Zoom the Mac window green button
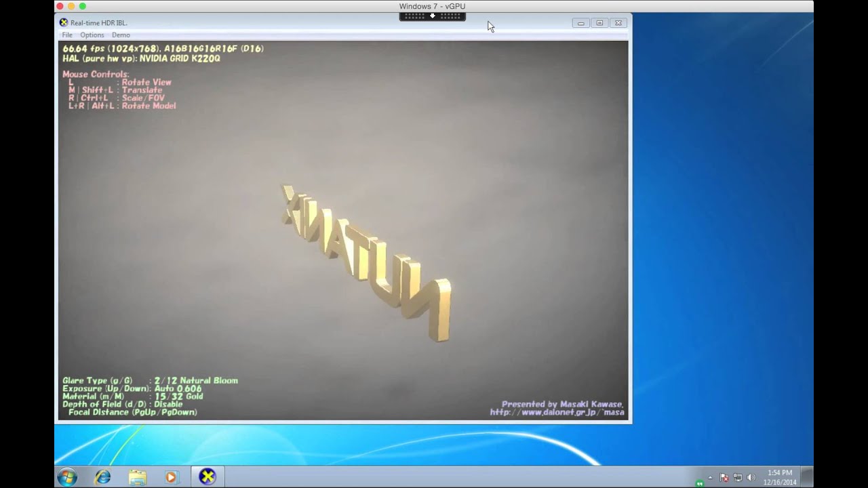The image size is (868, 488). (83, 6)
